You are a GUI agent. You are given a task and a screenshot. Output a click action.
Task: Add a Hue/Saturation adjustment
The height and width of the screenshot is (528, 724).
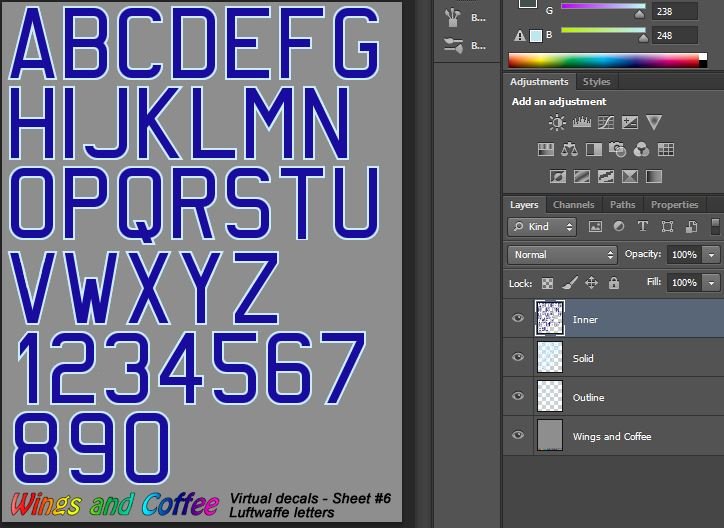pyautogui.click(x=546, y=150)
